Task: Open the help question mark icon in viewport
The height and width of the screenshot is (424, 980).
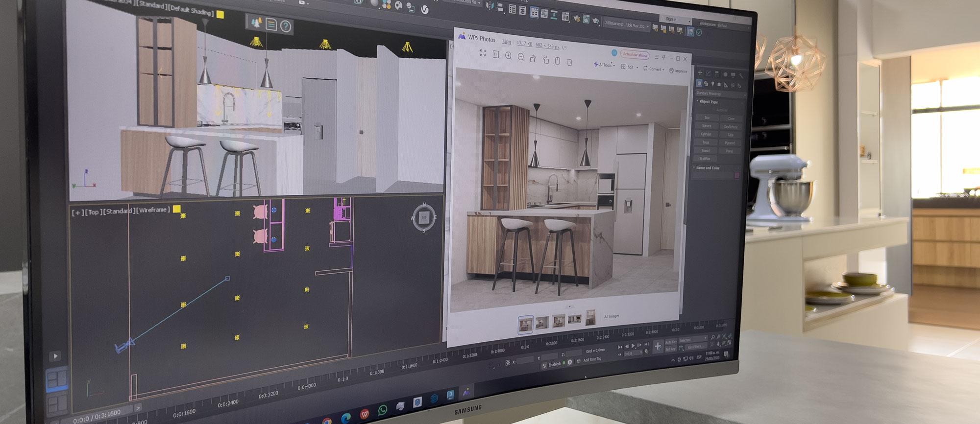Action: [x=286, y=26]
